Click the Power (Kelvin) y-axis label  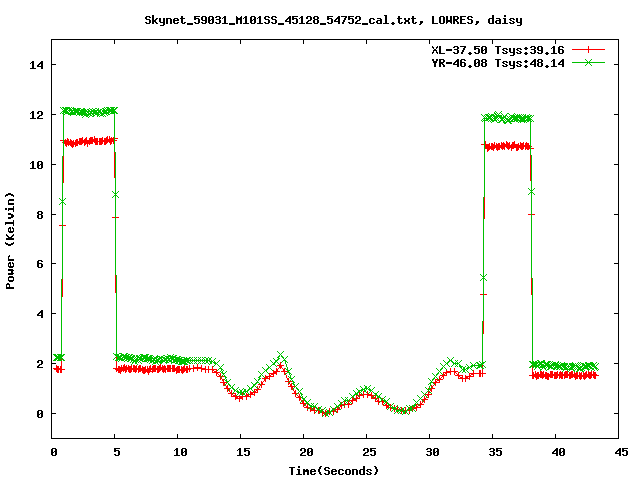tap(10, 241)
